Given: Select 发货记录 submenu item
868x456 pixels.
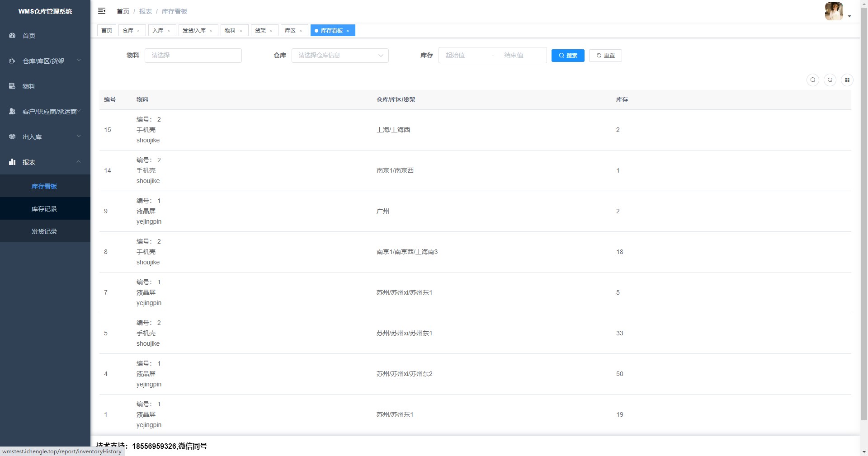Looking at the screenshot, I should tap(45, 231).
